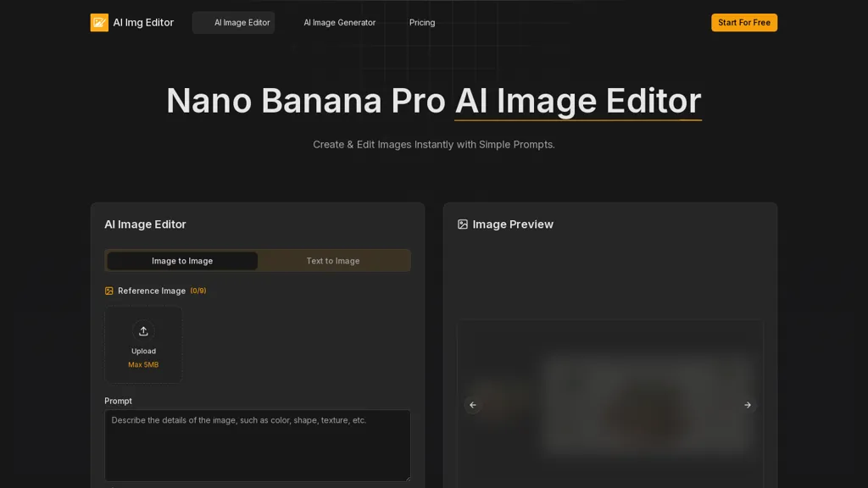
Task: Click the (0/9) reference image counter
Action: tap(198, 291)
